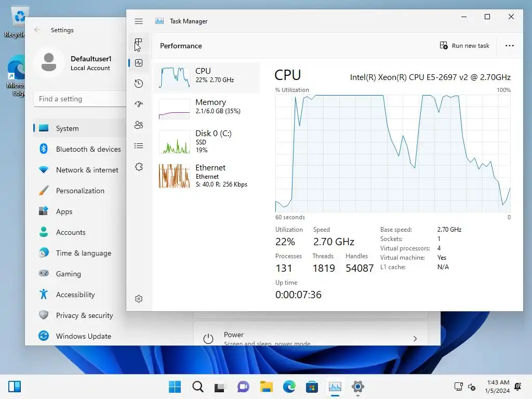Select the Ethernet performance entry

207,176
